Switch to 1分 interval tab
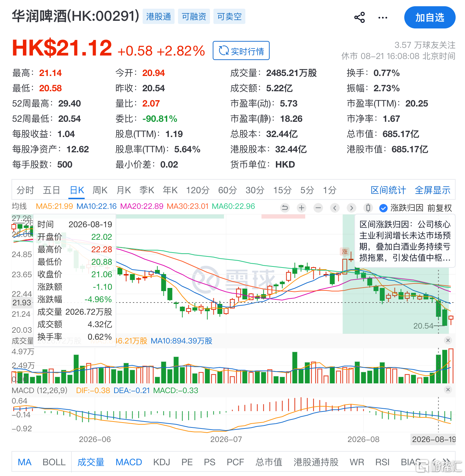The width and height of the screenshot is (465, 476). [330, 190]
